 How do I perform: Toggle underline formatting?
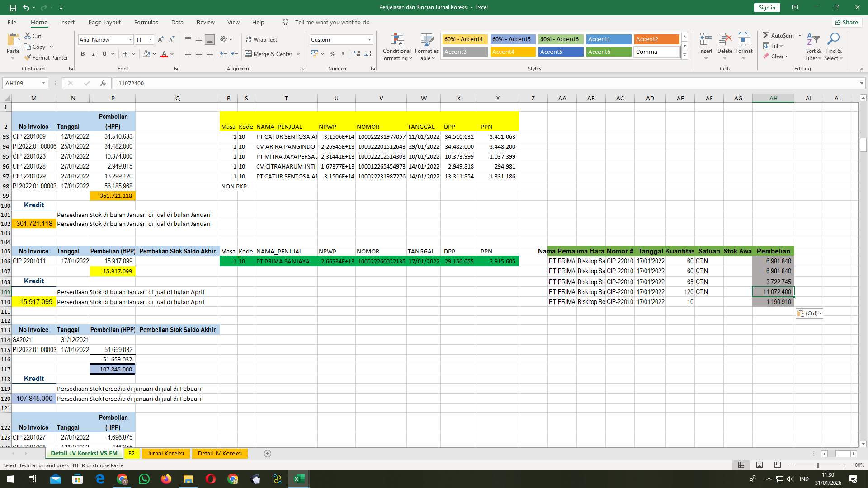[x=104, y=54]
